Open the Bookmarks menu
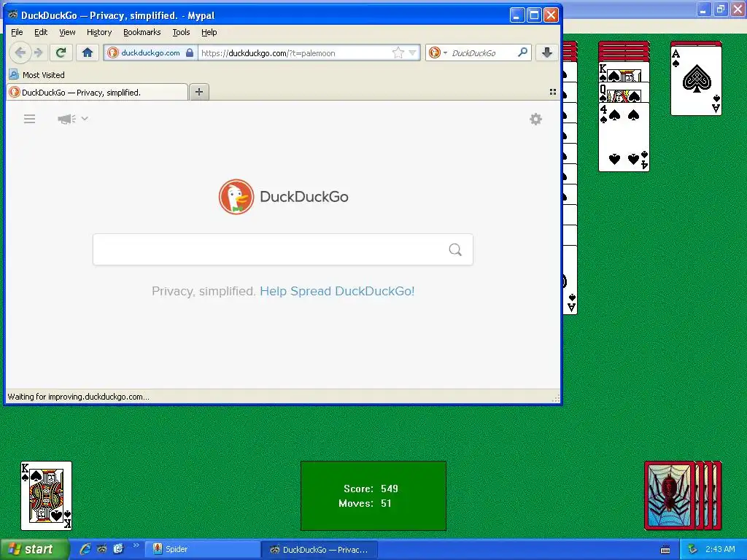This screenshot has height=560, width=747. tap(142, 32)
